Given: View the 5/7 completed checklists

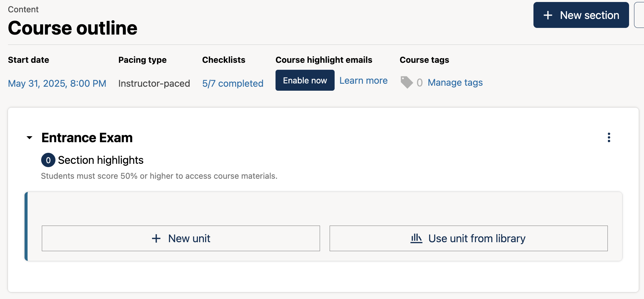Looking at the screenshot, I should [232, 83].
